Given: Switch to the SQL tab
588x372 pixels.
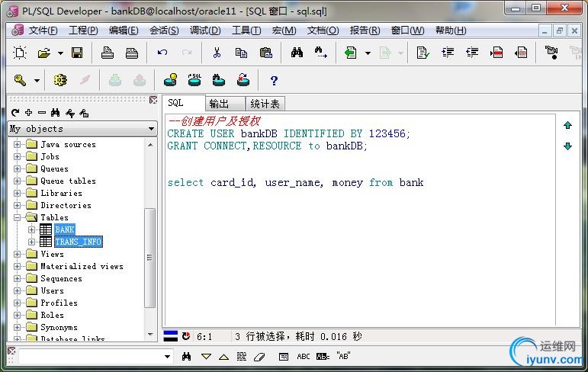Looking at the screenshot, I should [x=183, y=103].
